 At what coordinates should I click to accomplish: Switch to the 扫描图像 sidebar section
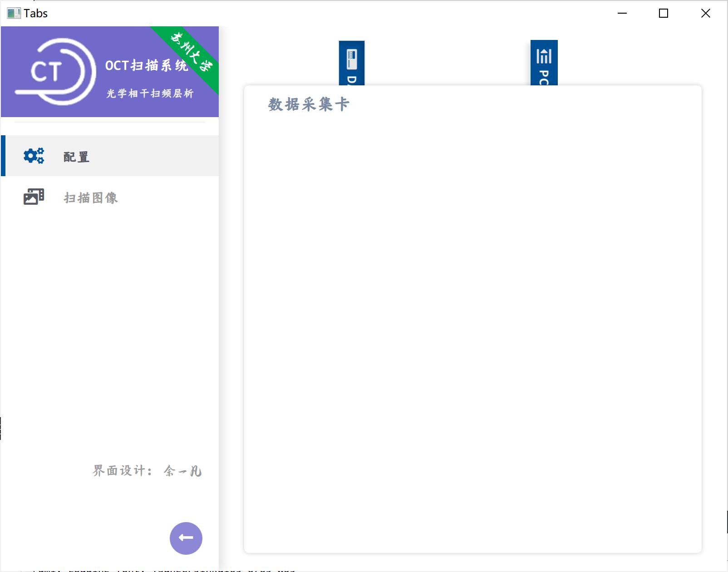(91, 197)
